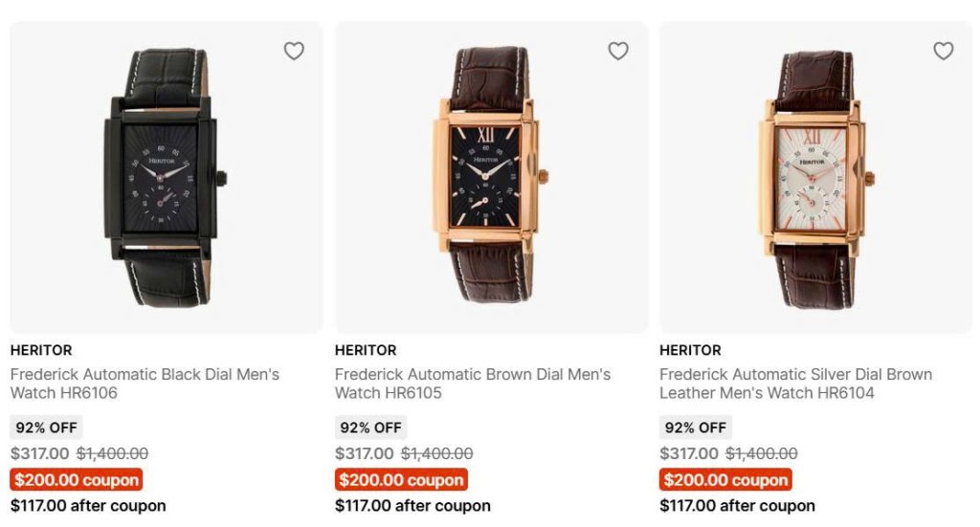Select $200.00 coupon badge for HR6104 watch
The width and height of the screenshot is (980, 527).
725,480
